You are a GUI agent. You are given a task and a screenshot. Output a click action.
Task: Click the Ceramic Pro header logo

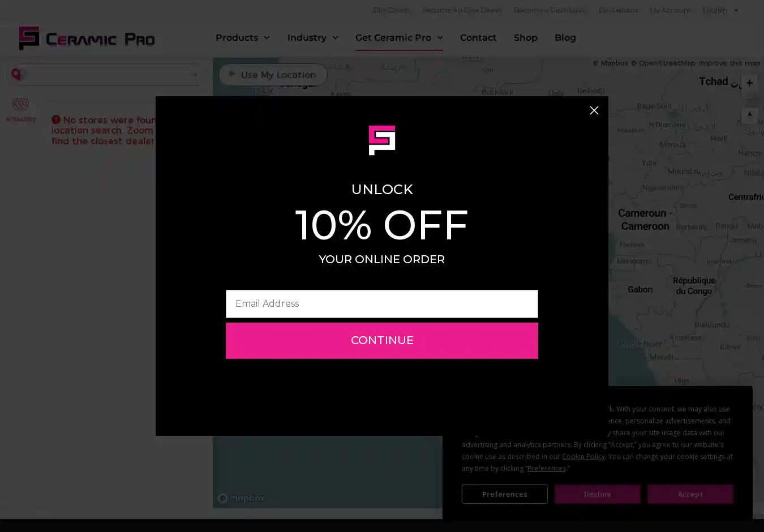pyautogui.click(x=87, y=38)
